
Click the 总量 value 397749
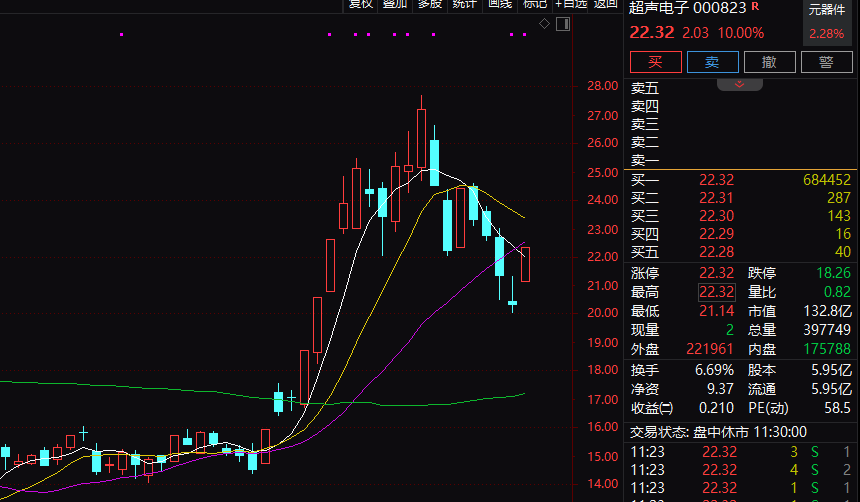(x=827, y=330)
